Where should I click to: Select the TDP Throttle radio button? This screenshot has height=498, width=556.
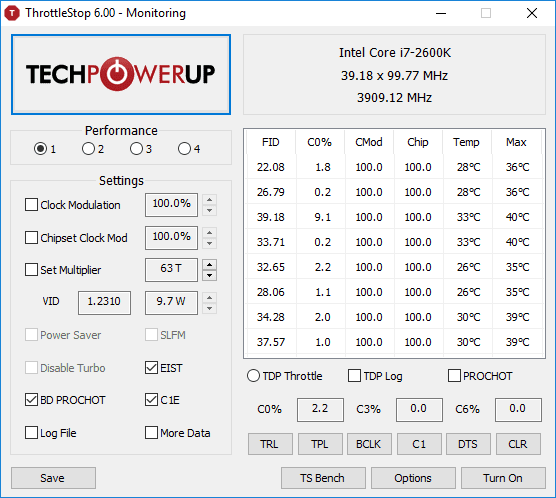(253, 376)
